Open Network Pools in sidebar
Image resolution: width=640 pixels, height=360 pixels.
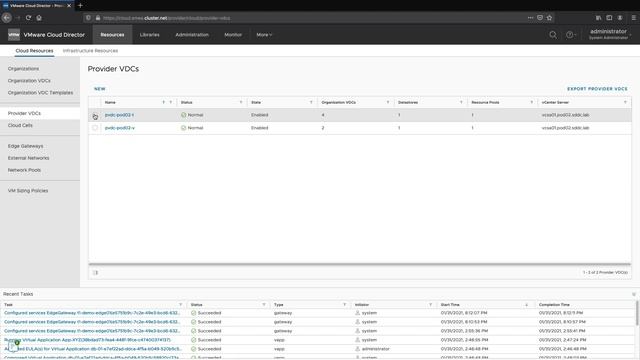(24, 170)
